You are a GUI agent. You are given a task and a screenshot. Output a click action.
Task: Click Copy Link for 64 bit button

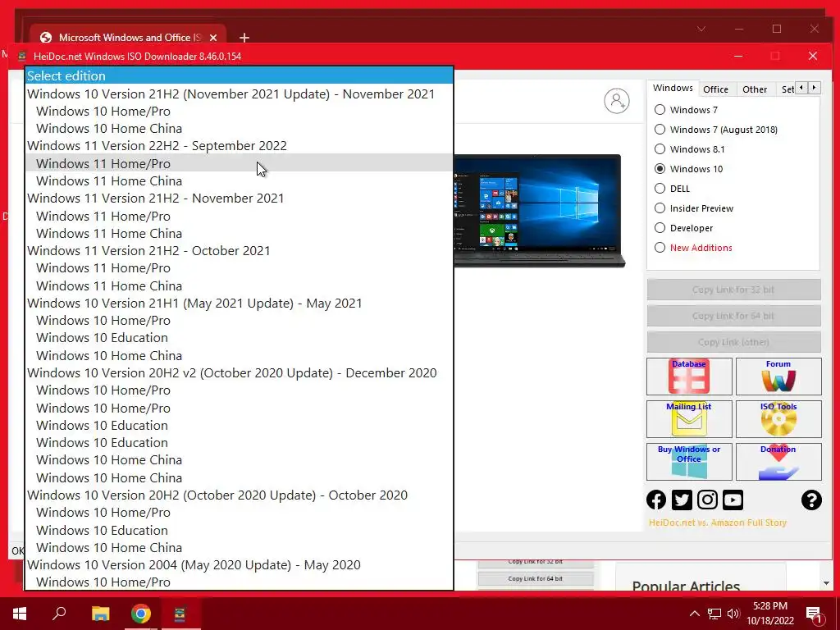tap(733, 316)
